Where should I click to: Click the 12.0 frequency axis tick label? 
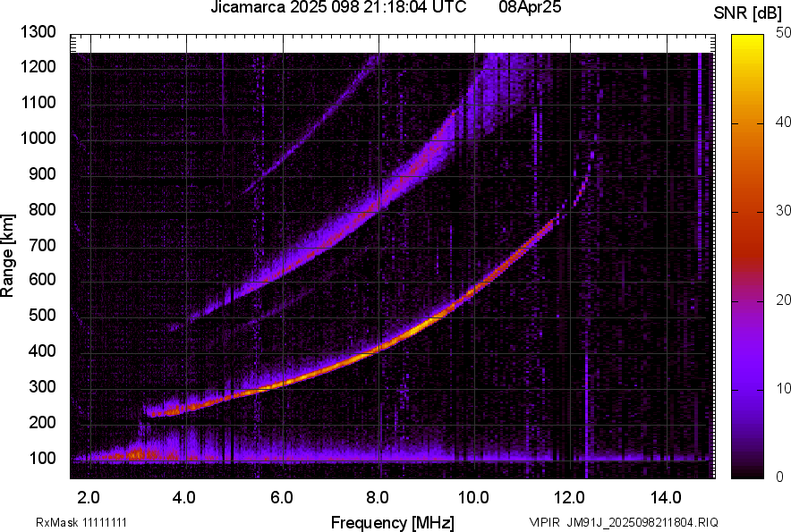click(x=570, y=498)
